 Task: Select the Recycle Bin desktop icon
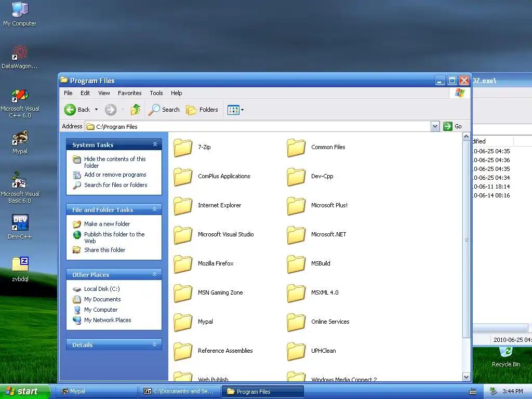click(506, 352)
